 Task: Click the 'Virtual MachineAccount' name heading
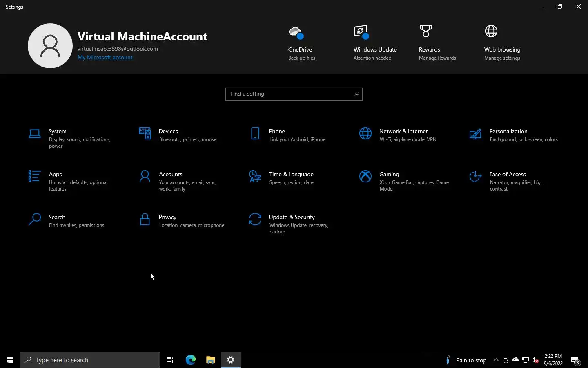(x=143, y=36)
